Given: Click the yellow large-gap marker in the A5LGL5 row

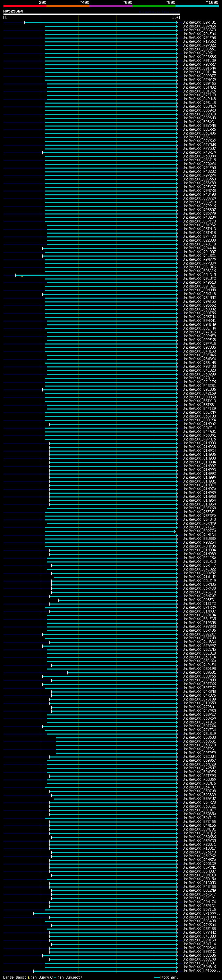Looking at the screenshot, I should point(22,277).
